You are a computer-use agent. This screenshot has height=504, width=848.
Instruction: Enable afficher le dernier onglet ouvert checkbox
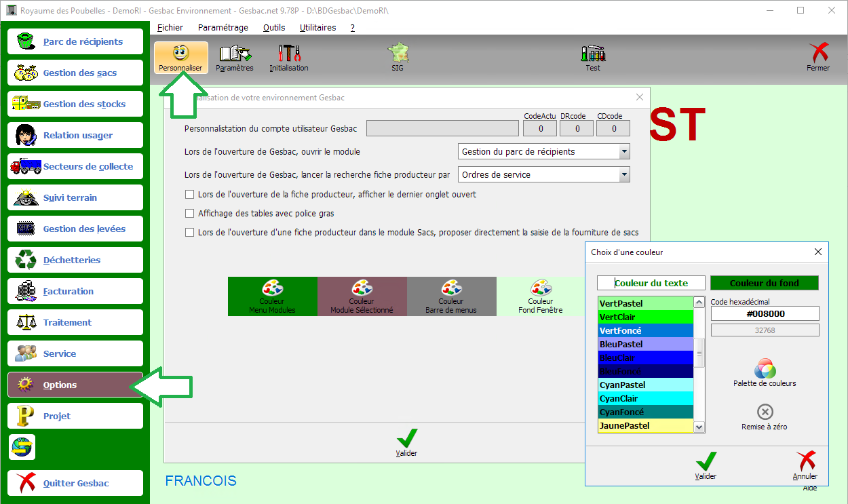[x=190, y=195]
